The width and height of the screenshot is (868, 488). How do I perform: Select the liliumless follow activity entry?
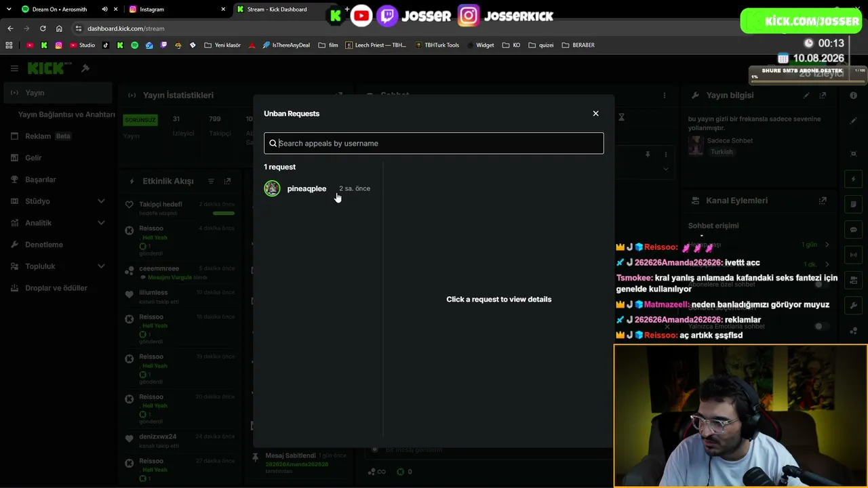[x=180, y=297]
